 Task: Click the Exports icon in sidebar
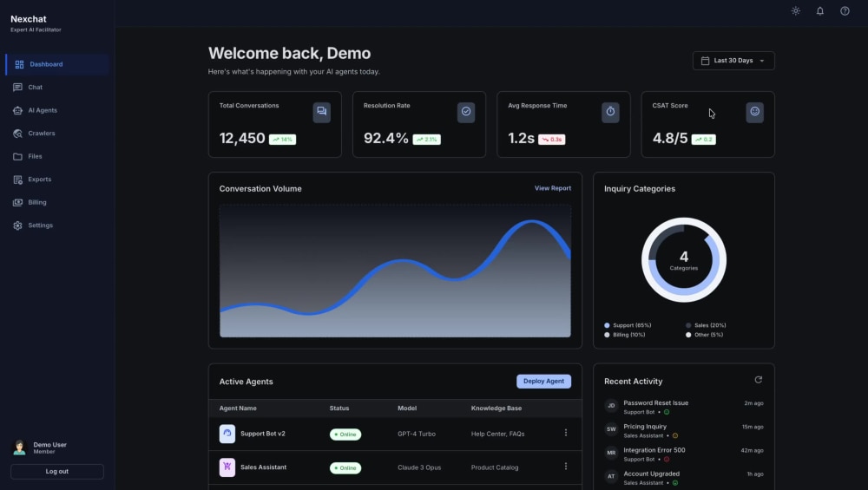click(17, 180)
